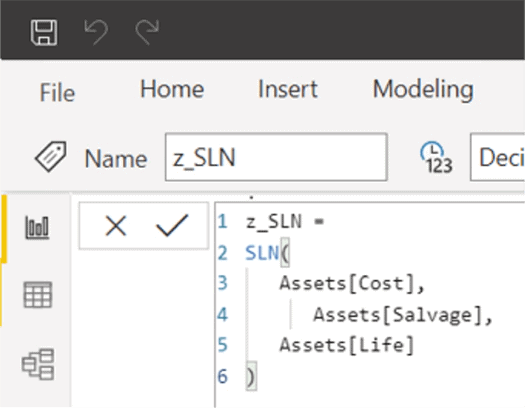Open the Model relationships view
Viewport: 525px width, 408px height.
tap(38, 364)
